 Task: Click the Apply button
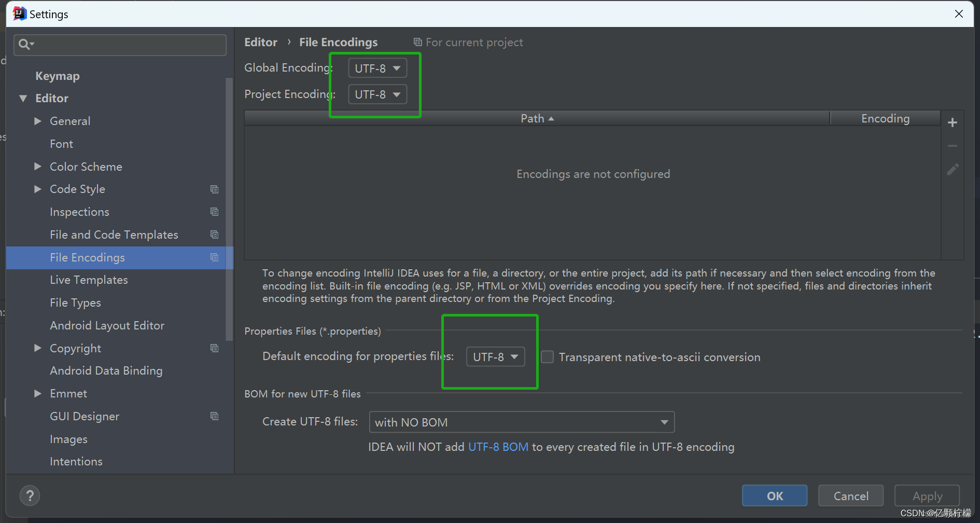[x=927, y=496]
